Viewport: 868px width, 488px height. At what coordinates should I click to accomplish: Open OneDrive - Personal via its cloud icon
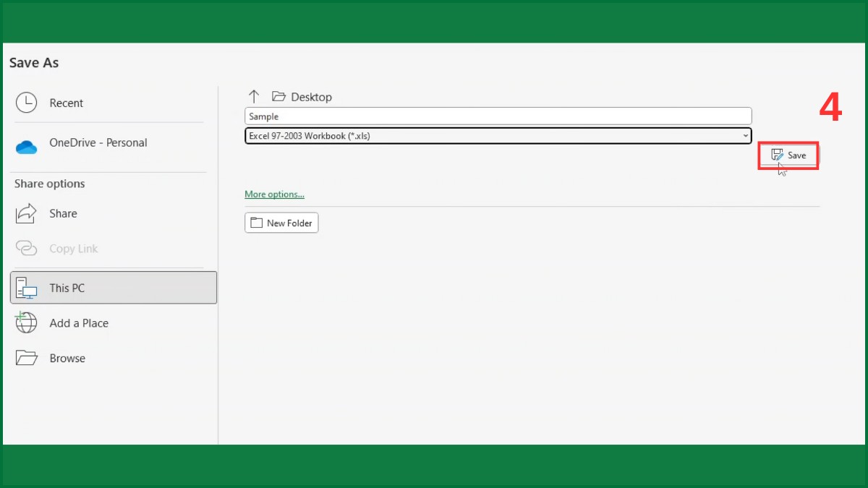[x=26, y=147]
